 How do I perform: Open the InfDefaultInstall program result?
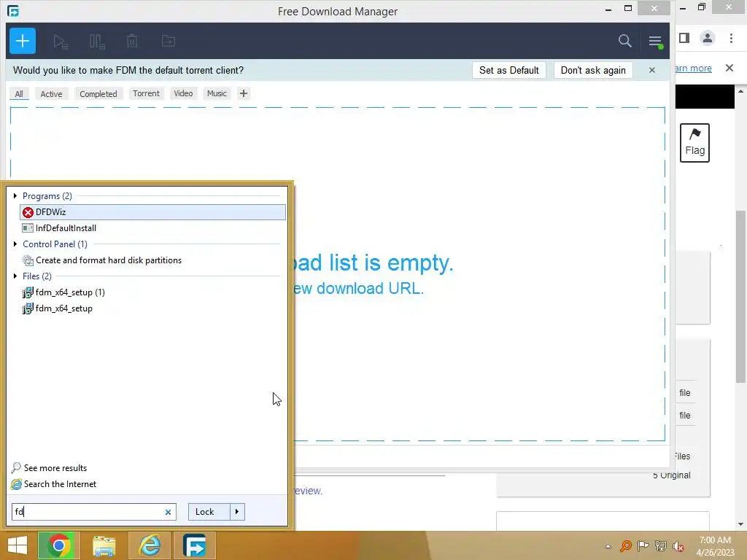[x=152, y=228]
